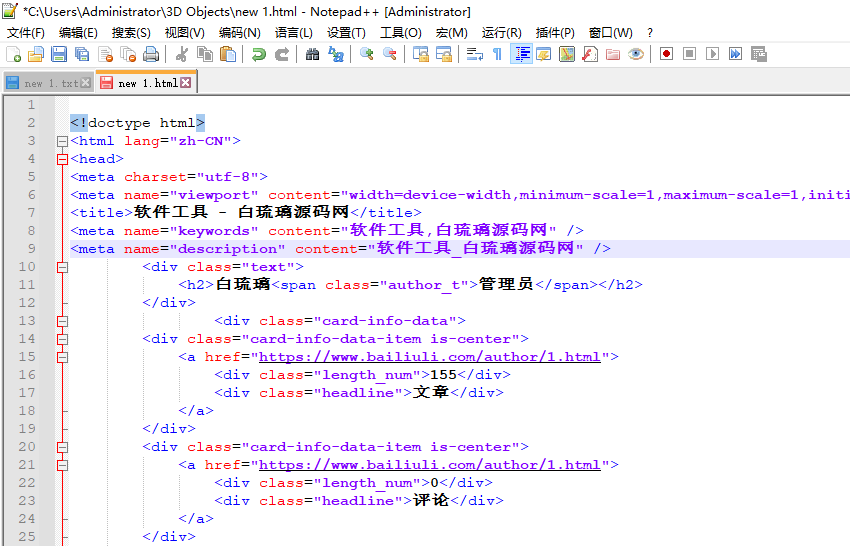
Task: Undo the last edit with the green arrow
Action: (x=259, y=54)
